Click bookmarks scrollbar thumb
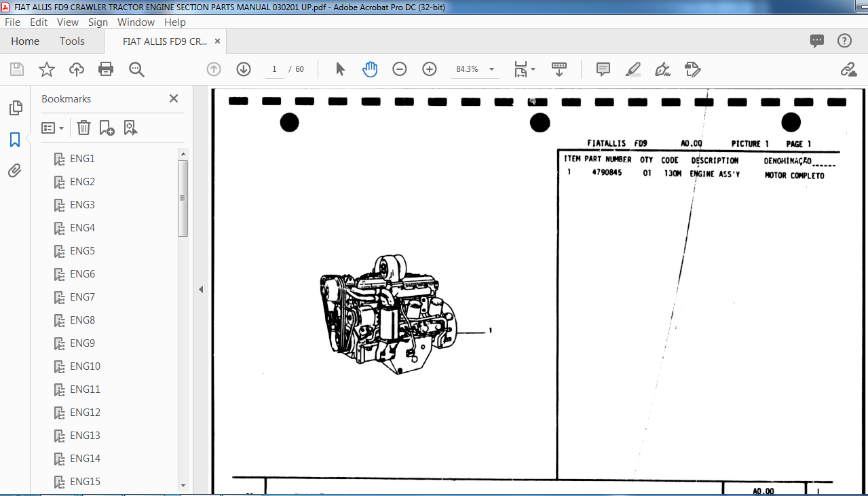868x496 pixels. pyautogui.click(x=183, y=198)
